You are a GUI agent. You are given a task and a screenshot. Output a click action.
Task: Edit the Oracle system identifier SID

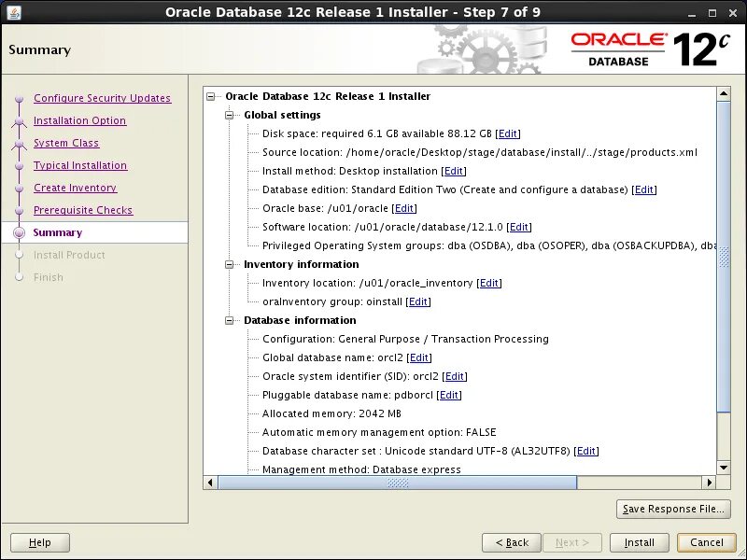coord(455,376)
